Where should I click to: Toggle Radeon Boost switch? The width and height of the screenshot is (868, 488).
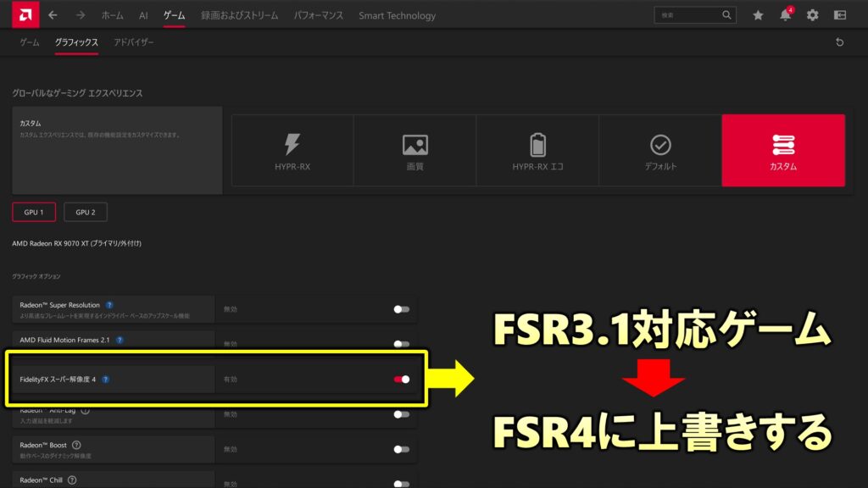(x=401, y=449)
